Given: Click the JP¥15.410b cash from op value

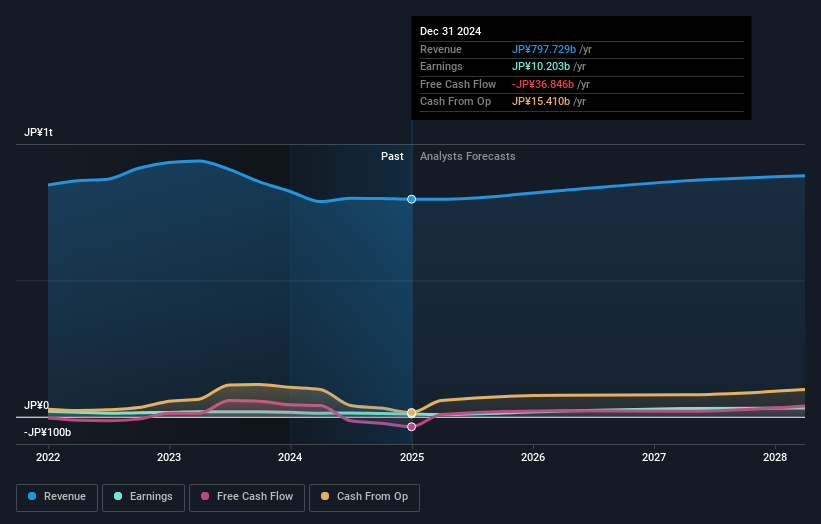Looking at the screenshot, I should (x=541, y=101).
